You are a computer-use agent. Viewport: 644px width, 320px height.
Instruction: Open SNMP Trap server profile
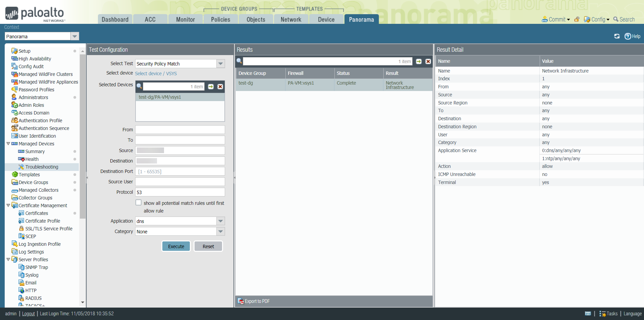pos(37,267)
